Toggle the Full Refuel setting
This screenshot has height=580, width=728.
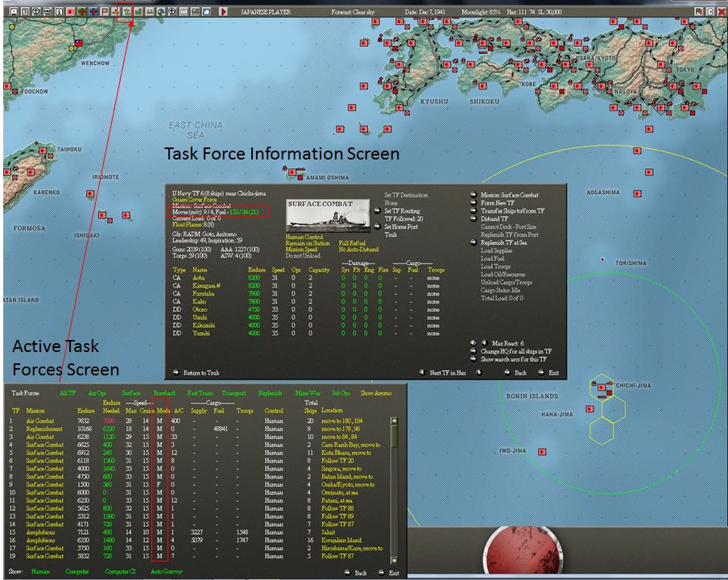pos(352,243)
